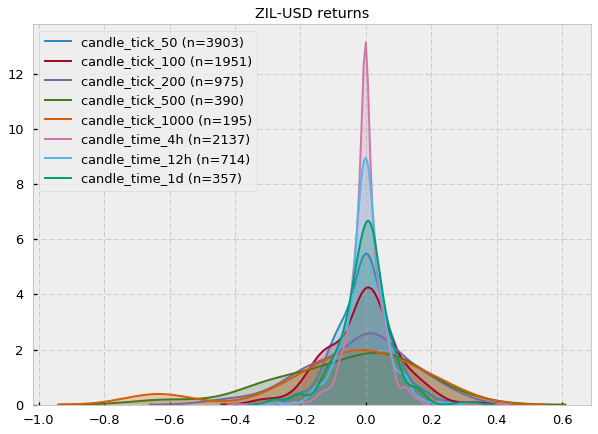Click legend entry candle_time_4h (n=2137)
Screen dimensions: 598x434
point(147,140)
